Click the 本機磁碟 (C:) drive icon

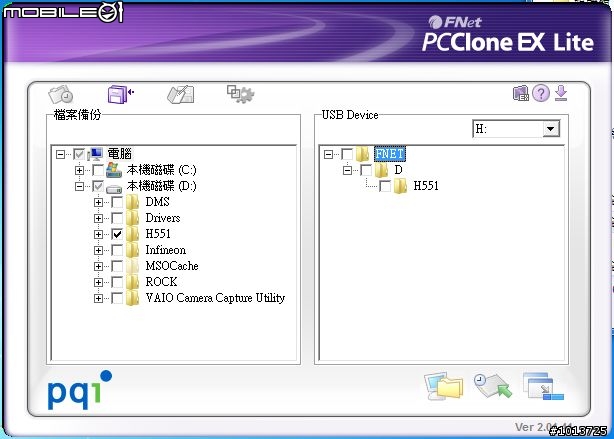114,170
